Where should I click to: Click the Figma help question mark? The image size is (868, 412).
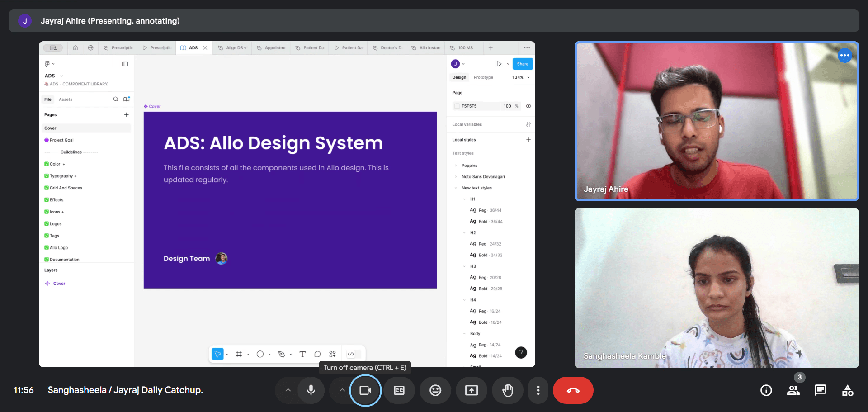click(521, 353)
